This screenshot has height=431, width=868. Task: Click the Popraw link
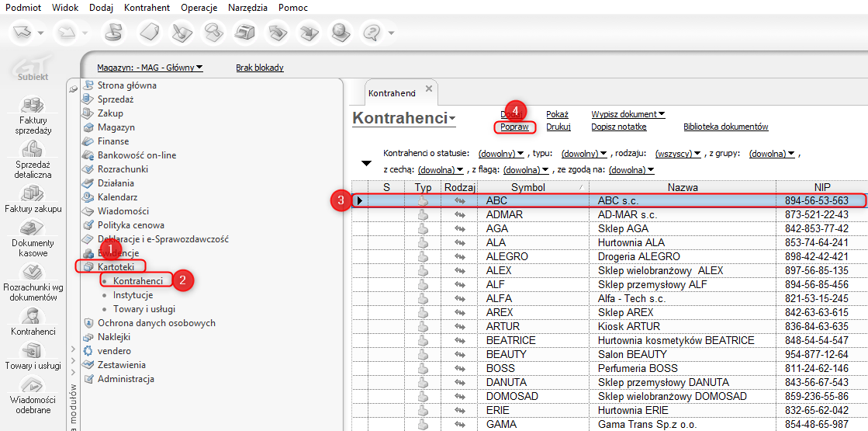[x=514, y=127]
